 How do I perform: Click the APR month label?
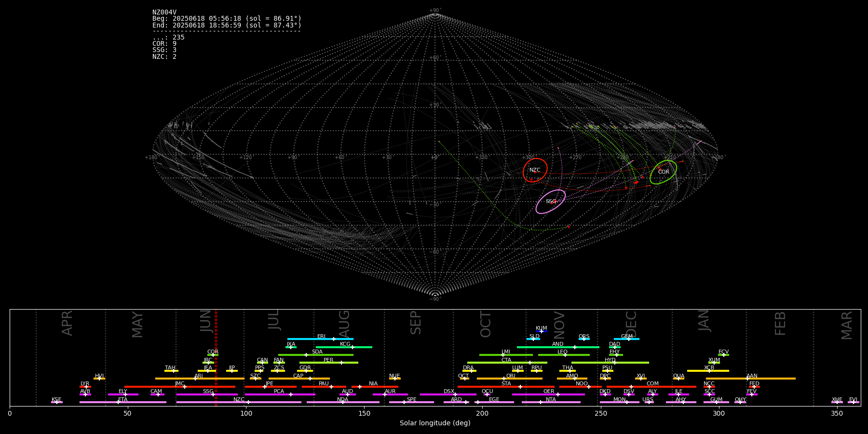67,323
